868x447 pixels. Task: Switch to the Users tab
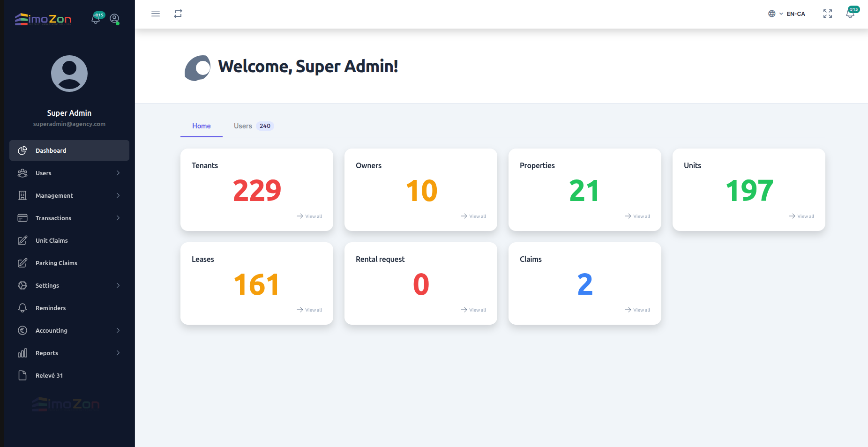click(254, 126)
